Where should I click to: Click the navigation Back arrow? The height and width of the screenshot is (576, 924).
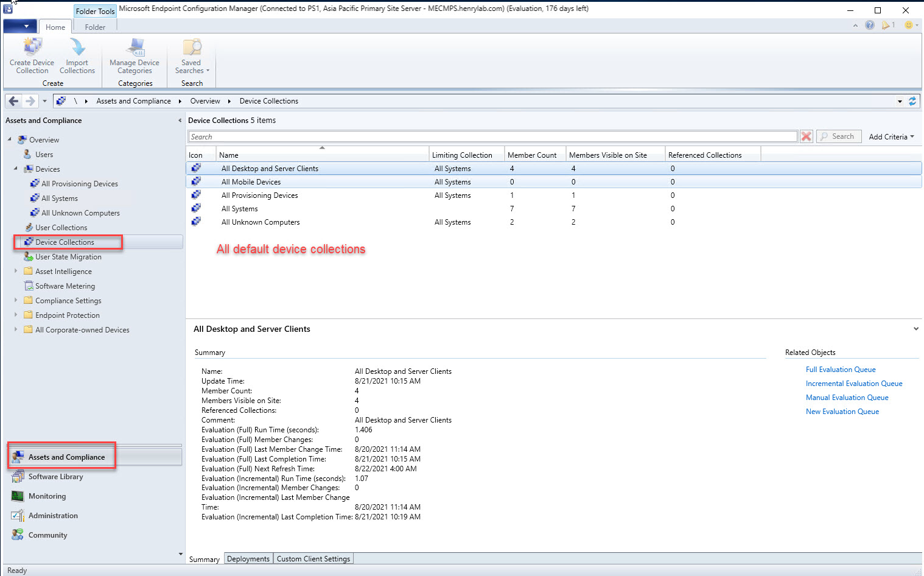pos(13,101)
